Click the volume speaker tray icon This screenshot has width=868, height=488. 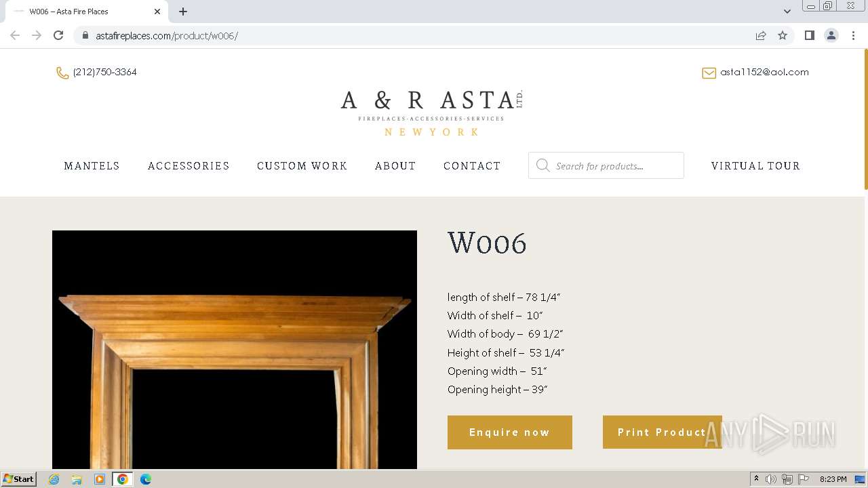771,479
